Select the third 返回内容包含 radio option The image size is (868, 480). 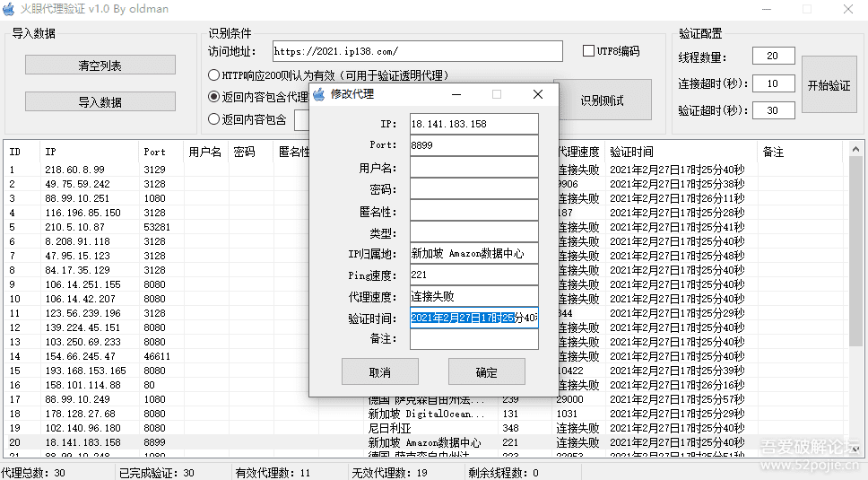pyautogui.click(x=214, y=119)
